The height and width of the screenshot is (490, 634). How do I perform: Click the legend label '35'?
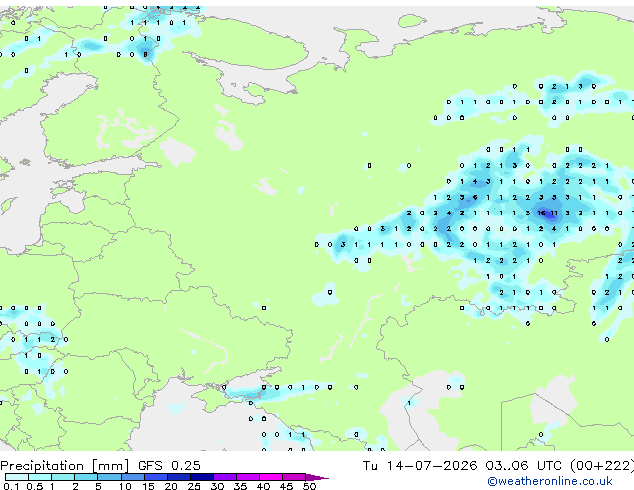coord(240,486)
